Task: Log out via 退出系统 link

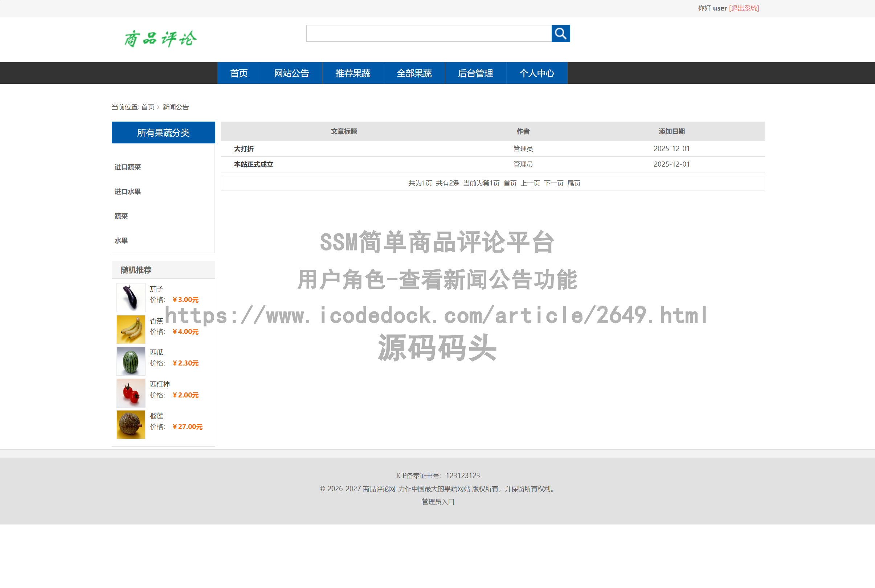Action: pyautogui.click(x=743, y=8)
